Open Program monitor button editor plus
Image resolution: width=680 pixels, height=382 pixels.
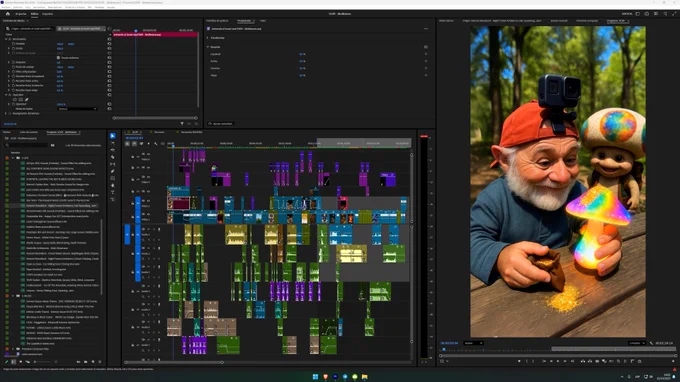[x=673, y=361]
